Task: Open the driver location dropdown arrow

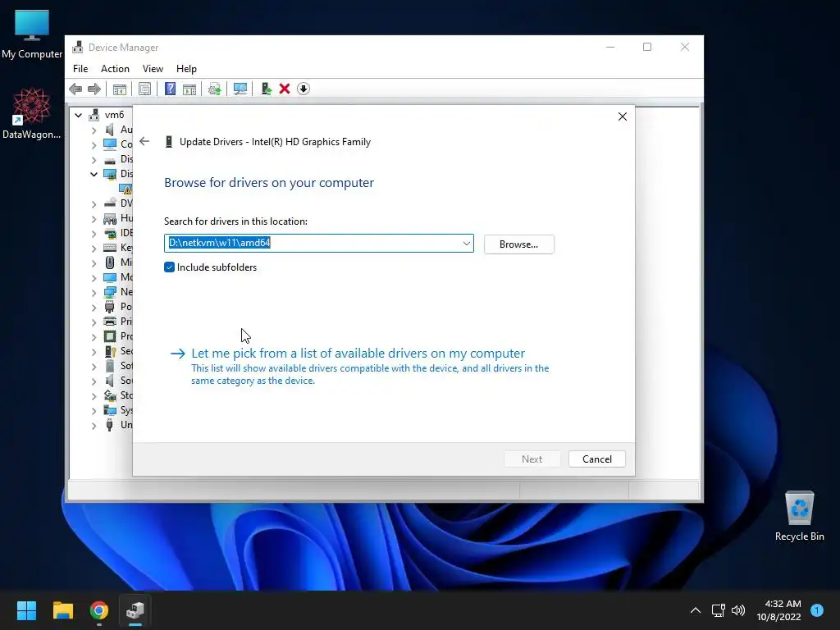Action: tap(466, 243)
